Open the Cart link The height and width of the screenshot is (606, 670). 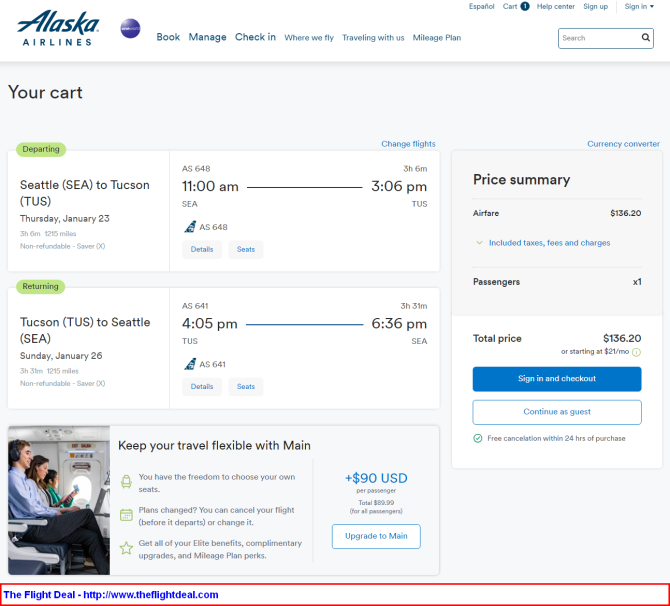(x=510, y=6)
